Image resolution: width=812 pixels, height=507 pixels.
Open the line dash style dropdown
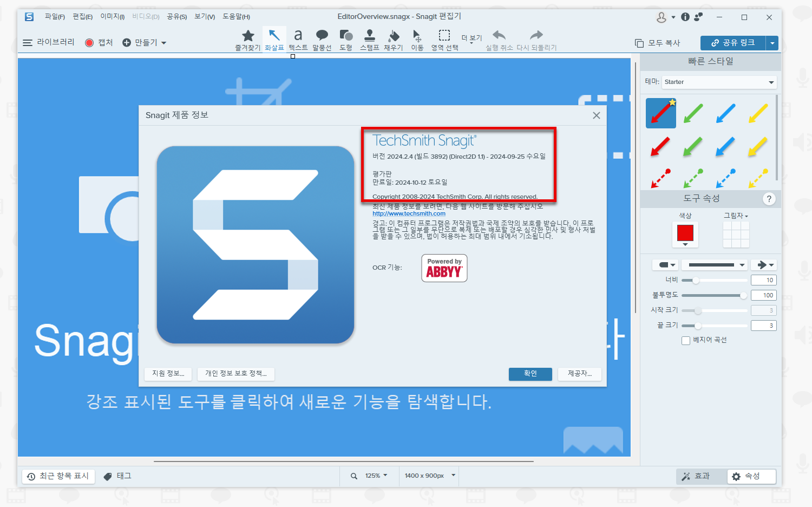(x=715, y=265)
